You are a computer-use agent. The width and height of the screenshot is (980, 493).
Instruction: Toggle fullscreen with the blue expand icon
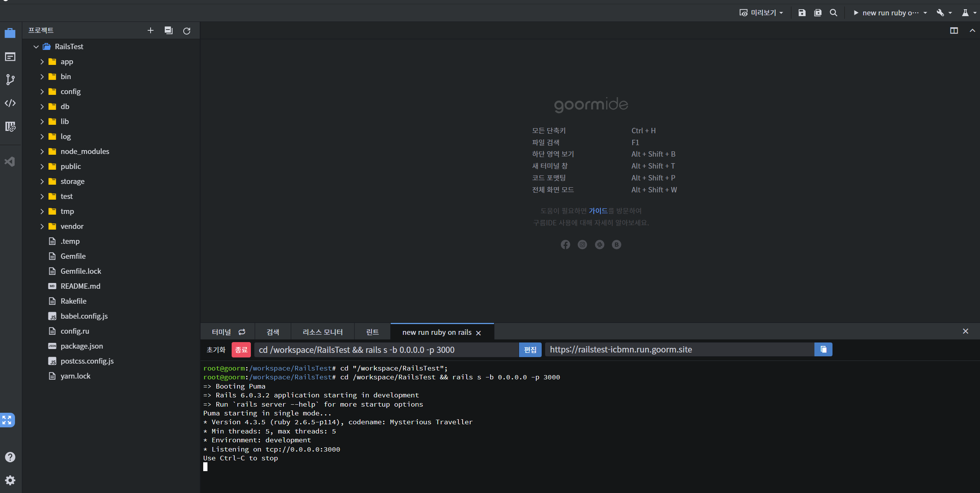7,420
